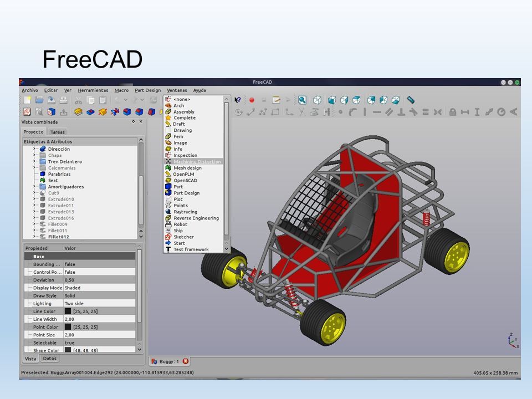Image resolution: width=532 pixels, height=399 pixels.
Task: Close the Vista combinada panel
Action: 141,121
